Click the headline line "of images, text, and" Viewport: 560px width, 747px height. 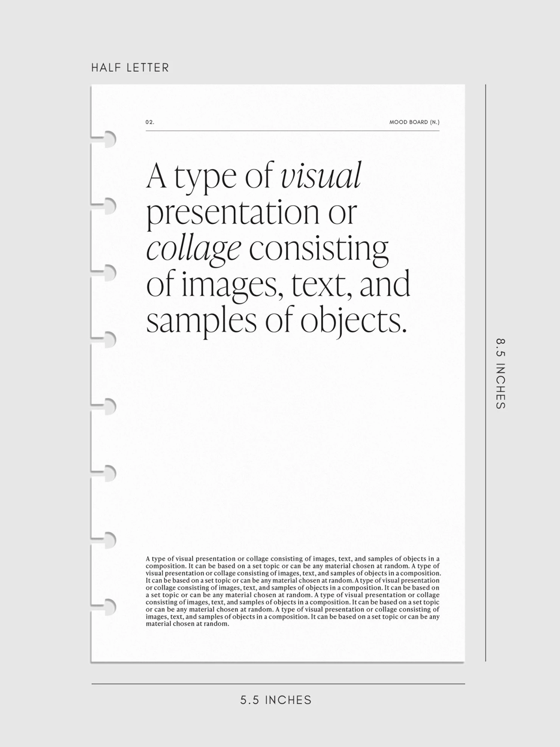[x=278, y=285]
